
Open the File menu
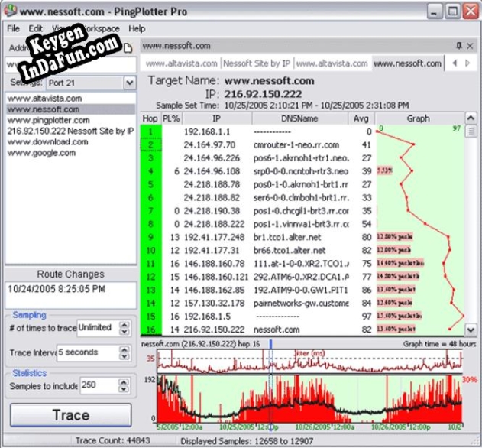click(x=13, y=28)
